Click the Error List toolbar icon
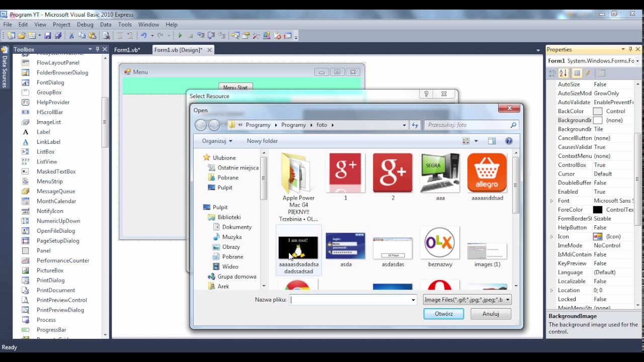The width and height of the screenshot is (644, 362). click(x=277, y=36)
